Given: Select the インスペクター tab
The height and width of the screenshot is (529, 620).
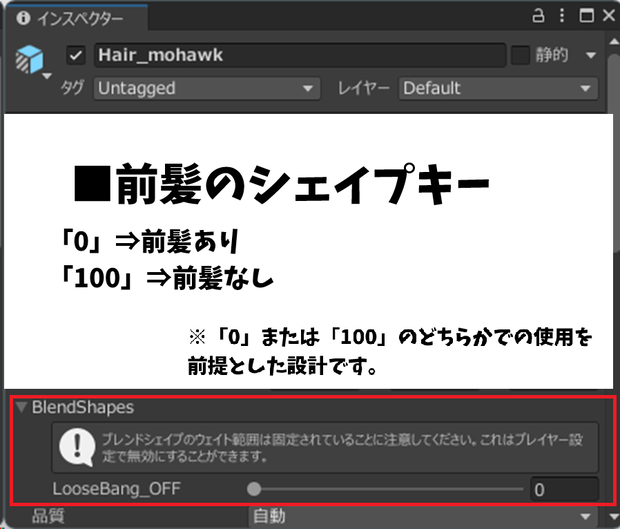Looking at the screenshot, I should click(x=77, y=18).
